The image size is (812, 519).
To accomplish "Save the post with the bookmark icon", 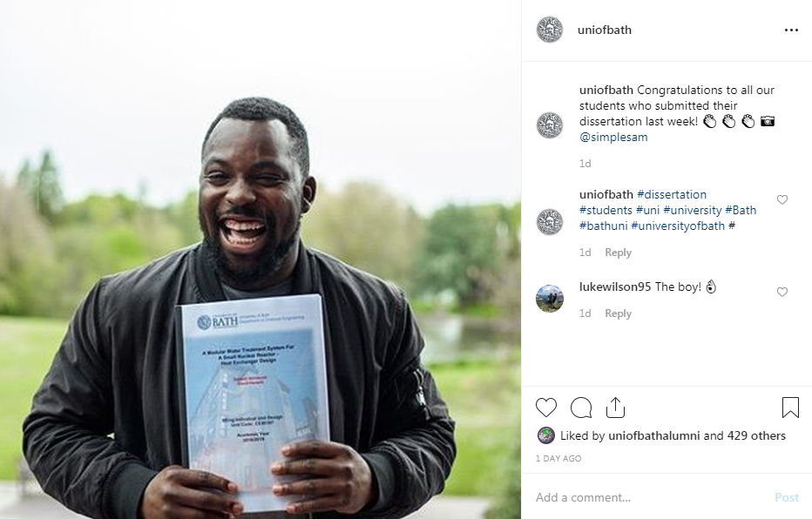I will click(790, 408).
